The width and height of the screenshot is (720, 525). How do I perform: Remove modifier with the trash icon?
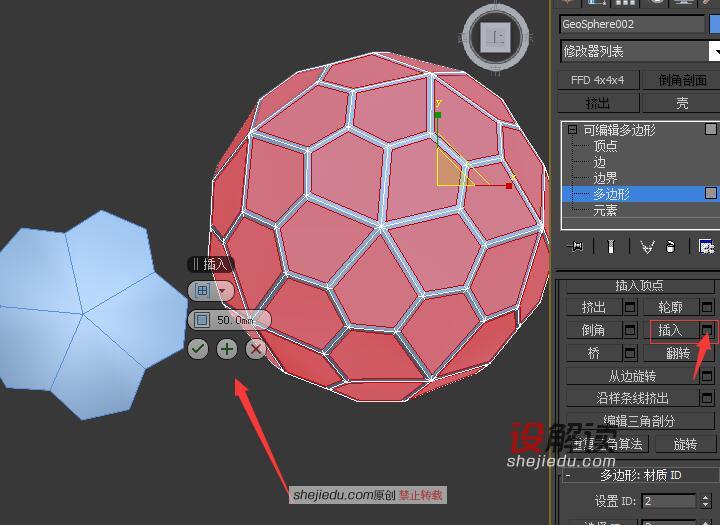pos(671,247)
